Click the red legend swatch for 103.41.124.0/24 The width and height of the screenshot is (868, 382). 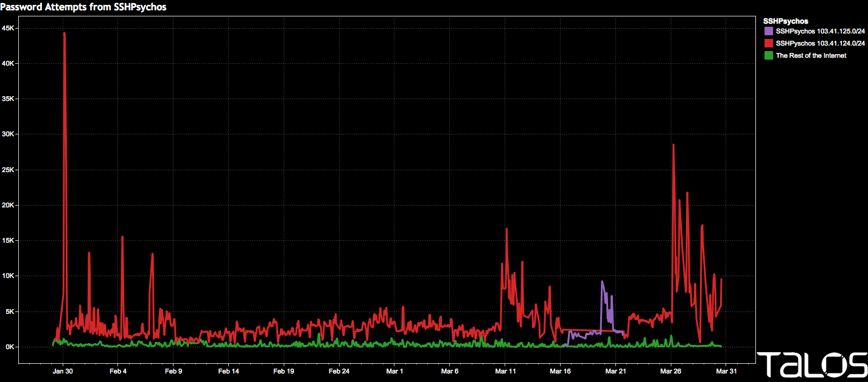point(769,43)
